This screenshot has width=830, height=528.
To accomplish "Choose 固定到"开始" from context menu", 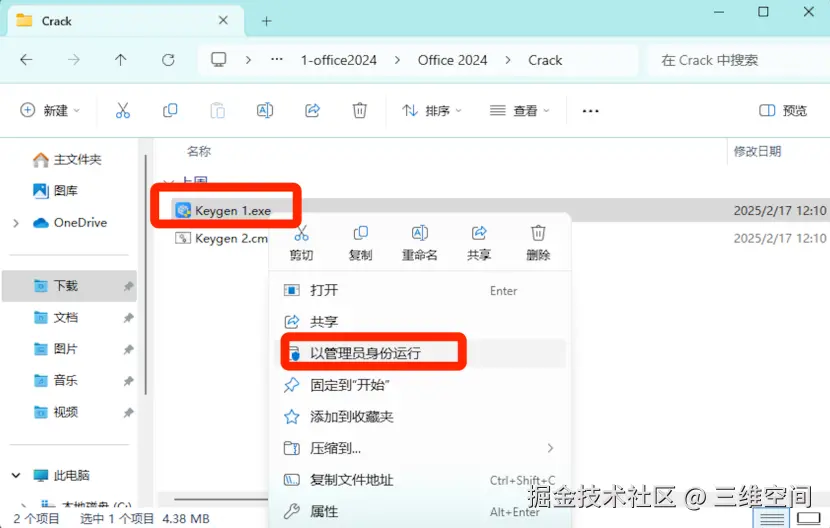I will (420, 385).
